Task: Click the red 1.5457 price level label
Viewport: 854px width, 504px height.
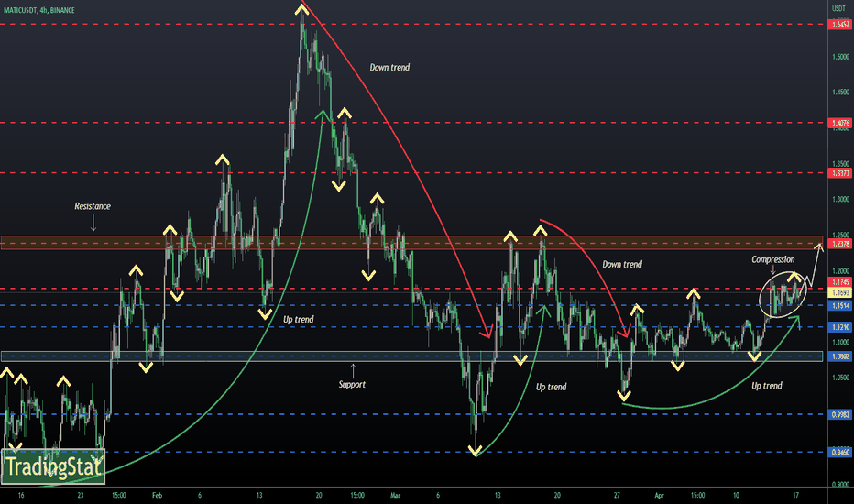Action: [x=839, y=25]
